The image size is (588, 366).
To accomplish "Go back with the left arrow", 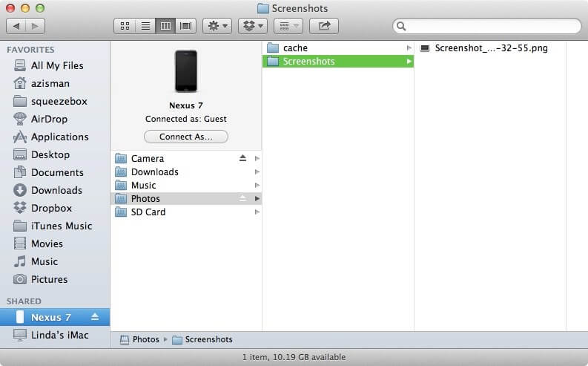I will [x=16, y=26].
